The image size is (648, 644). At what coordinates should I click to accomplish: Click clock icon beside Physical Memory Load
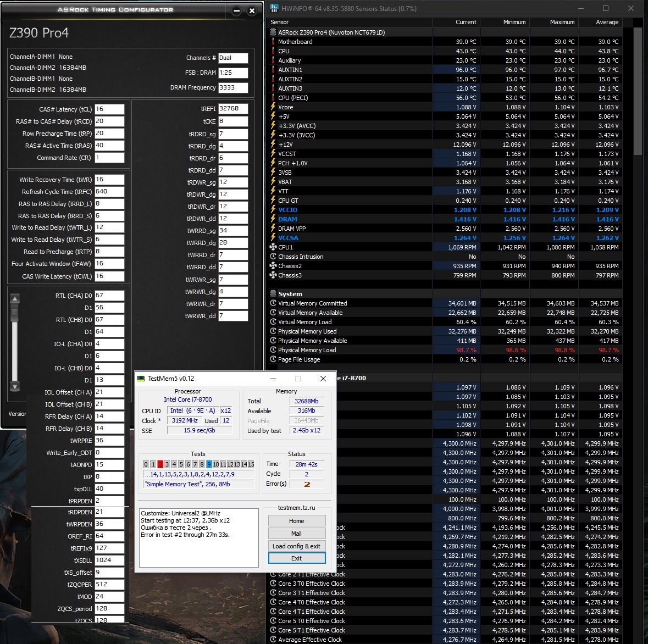click(273, 350)
